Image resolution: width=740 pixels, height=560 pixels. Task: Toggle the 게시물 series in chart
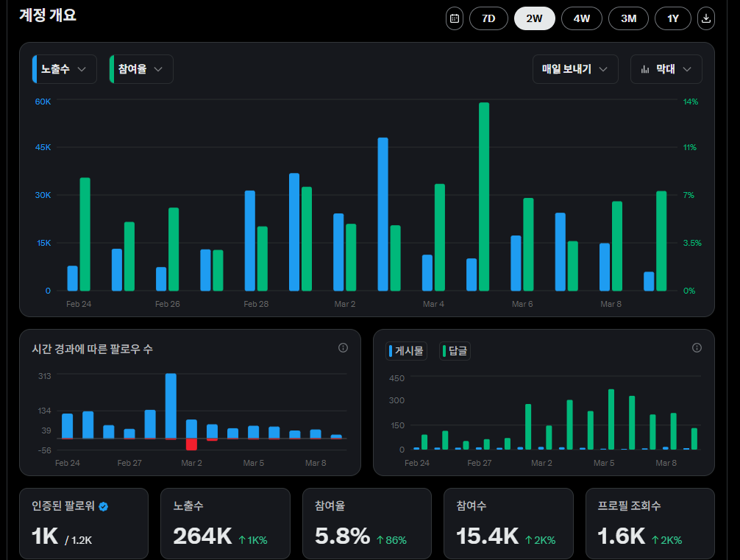(406, 351)
